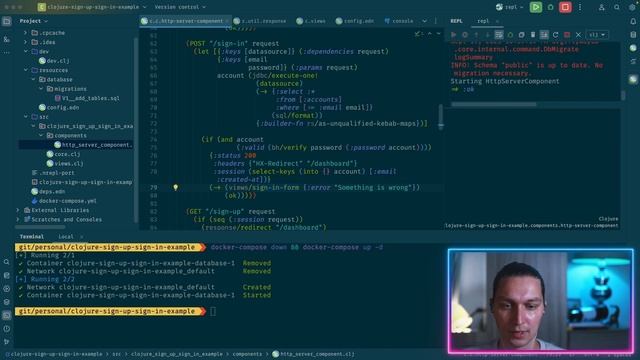Viewport: 640px width, 360px height.
Task: Clear REPL output with the trash icon
Action: click(533, 35)
